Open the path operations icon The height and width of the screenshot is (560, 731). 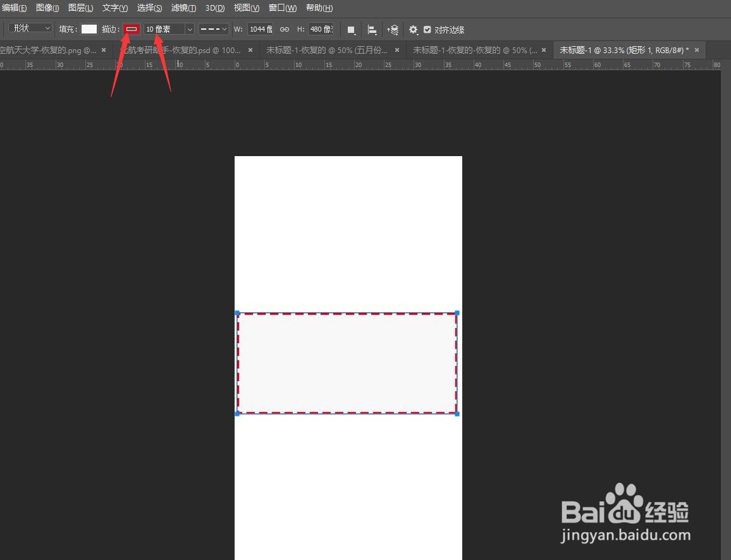(351, 30)
